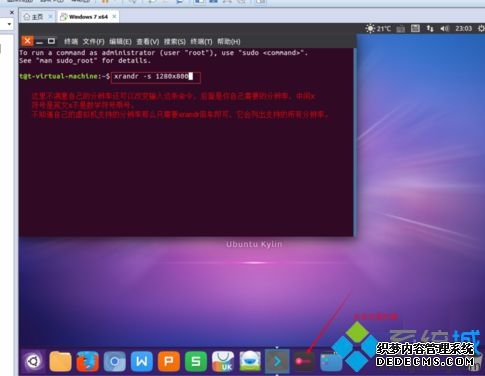Click the red screen-settings dock icon

304,361
